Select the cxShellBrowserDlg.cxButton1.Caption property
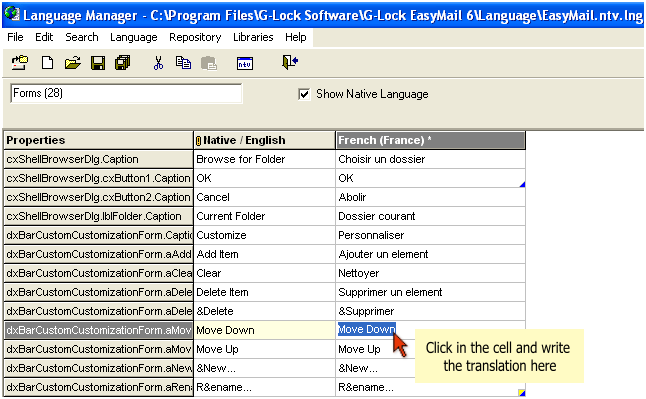The width and height of the screenshot is (646, 399). (x=98, y=178)
